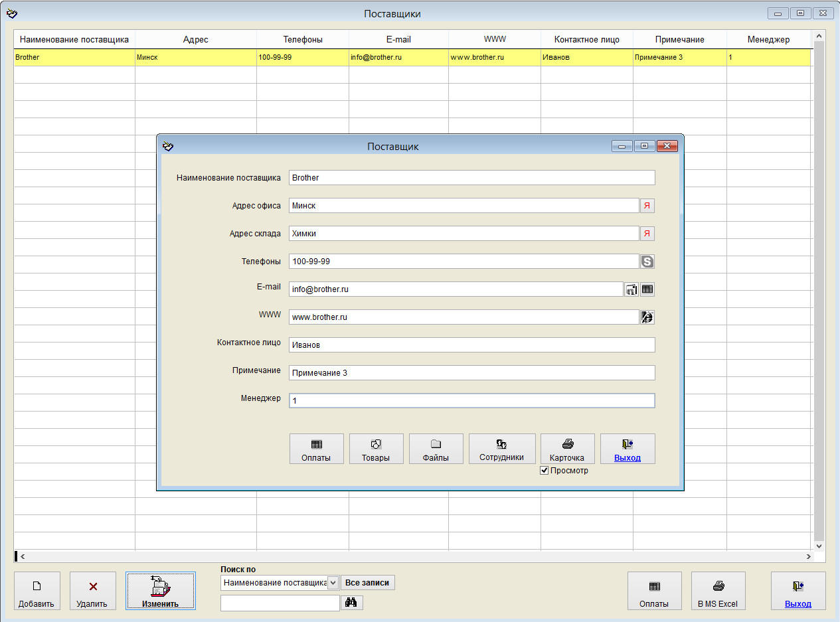The width and height of the screenshot is (840, 622).
Task: Click the Все записи button
Action: 367,583
